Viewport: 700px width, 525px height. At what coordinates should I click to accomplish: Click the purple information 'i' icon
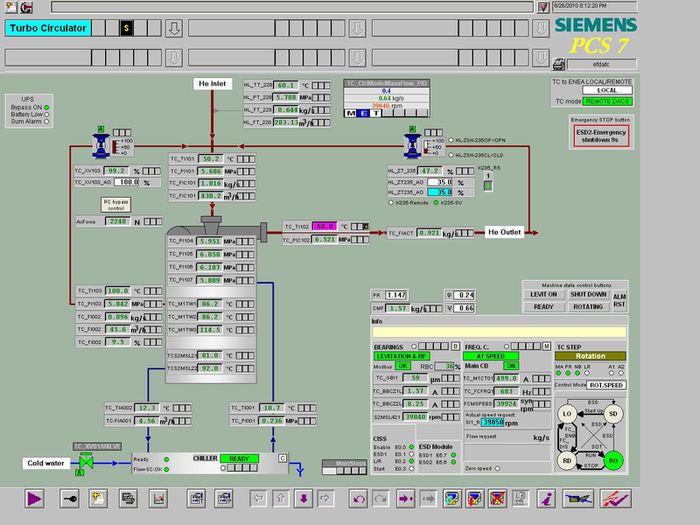coord(546,498)
